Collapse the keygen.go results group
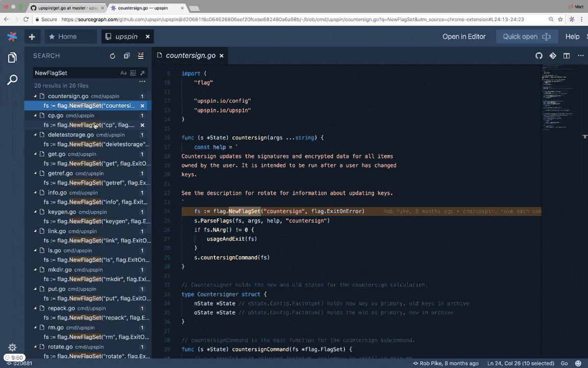This screenshot has height=368, width=588. coord(35,212)
